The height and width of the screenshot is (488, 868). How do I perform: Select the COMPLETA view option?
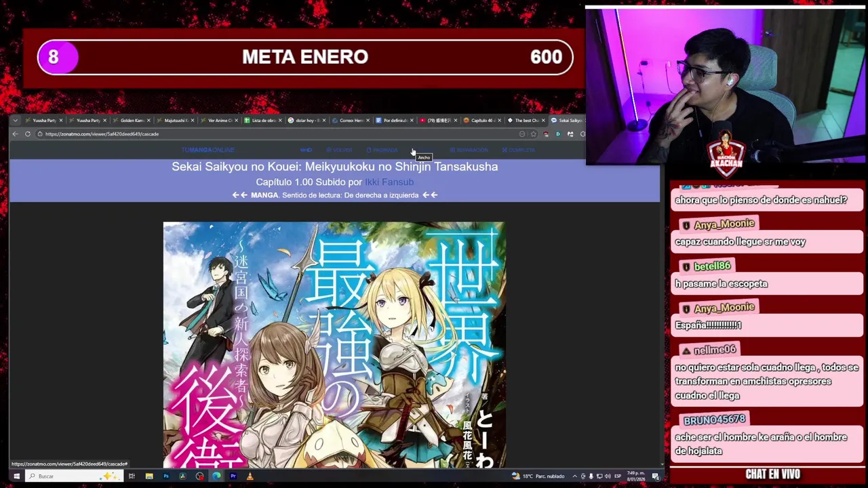click(x=519, y=150)
